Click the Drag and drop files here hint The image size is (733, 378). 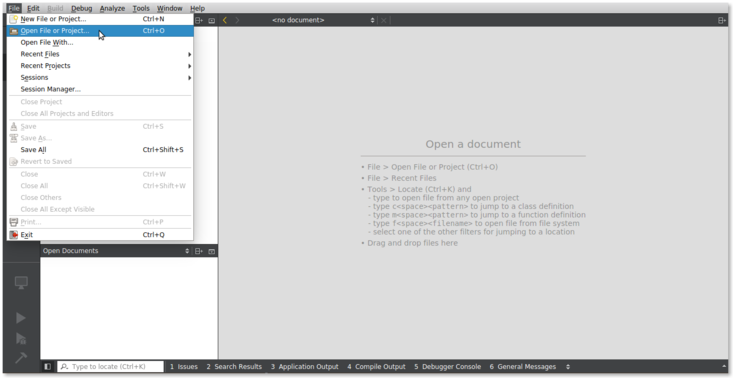pyautogui.click(x=412, y=243)
